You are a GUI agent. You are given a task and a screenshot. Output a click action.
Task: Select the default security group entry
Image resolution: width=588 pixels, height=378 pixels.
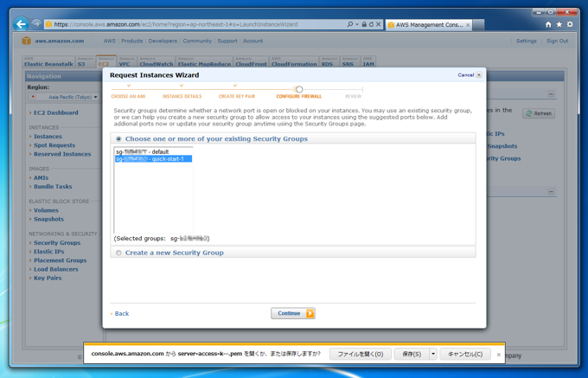pyautogui.click(x=153, y=152)
